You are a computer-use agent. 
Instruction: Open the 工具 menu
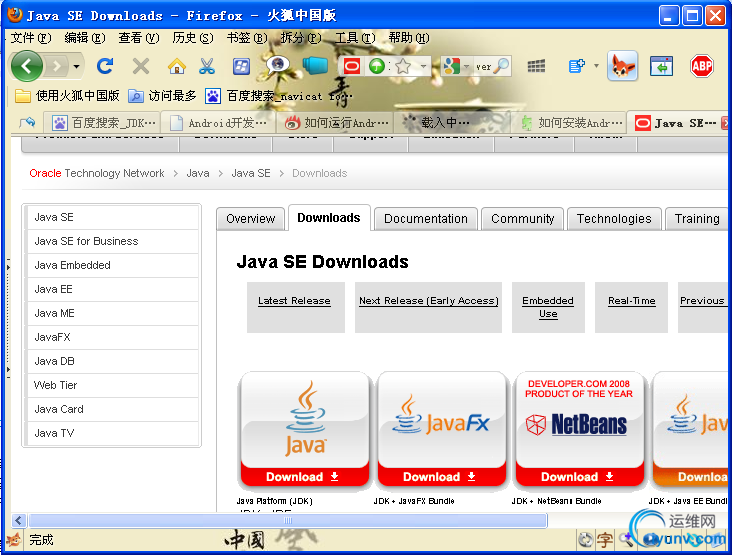tap(355, 38)
